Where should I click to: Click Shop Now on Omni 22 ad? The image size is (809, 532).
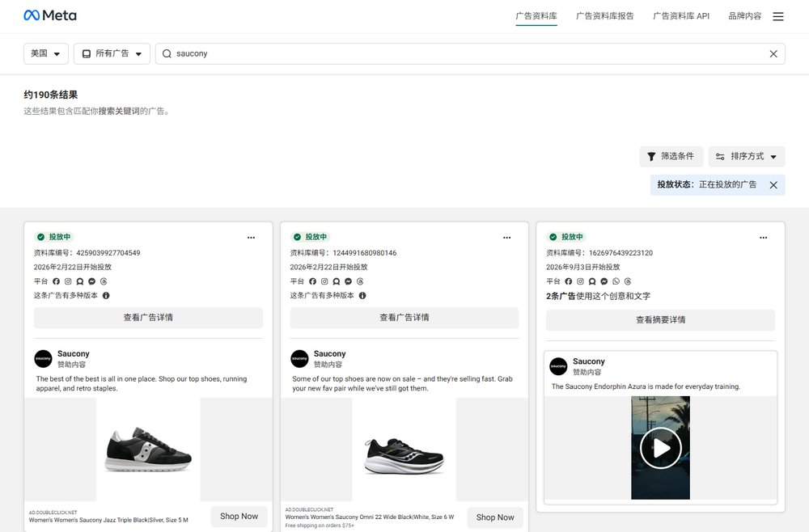click(495, 517)
